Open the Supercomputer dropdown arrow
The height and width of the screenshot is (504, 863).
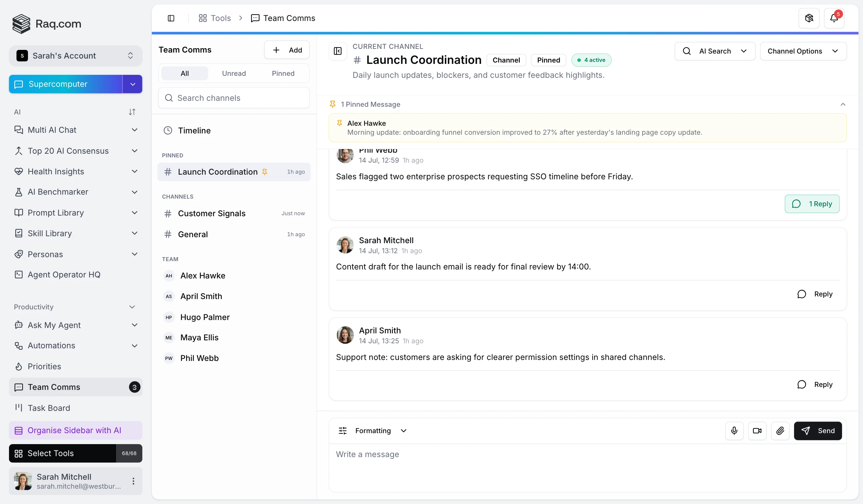133,84
